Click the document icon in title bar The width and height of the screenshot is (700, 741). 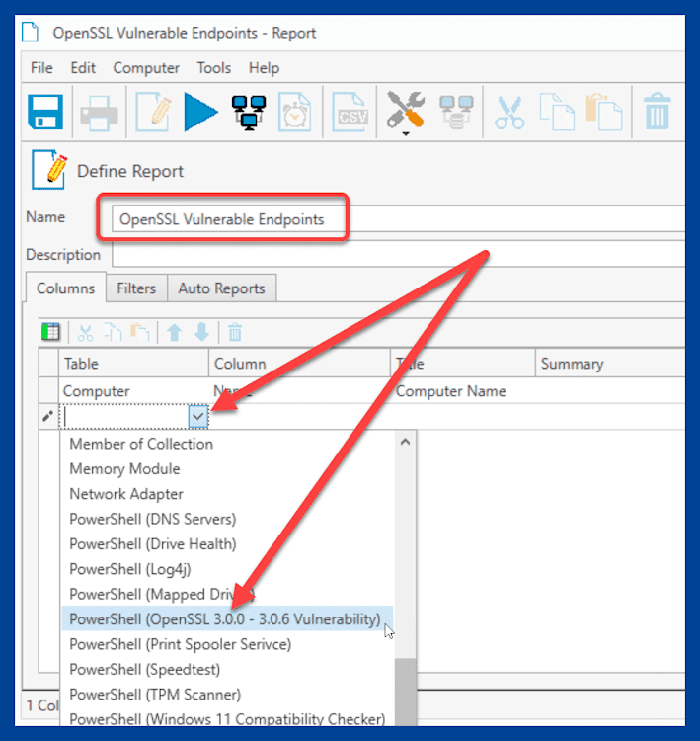(31, 33)
